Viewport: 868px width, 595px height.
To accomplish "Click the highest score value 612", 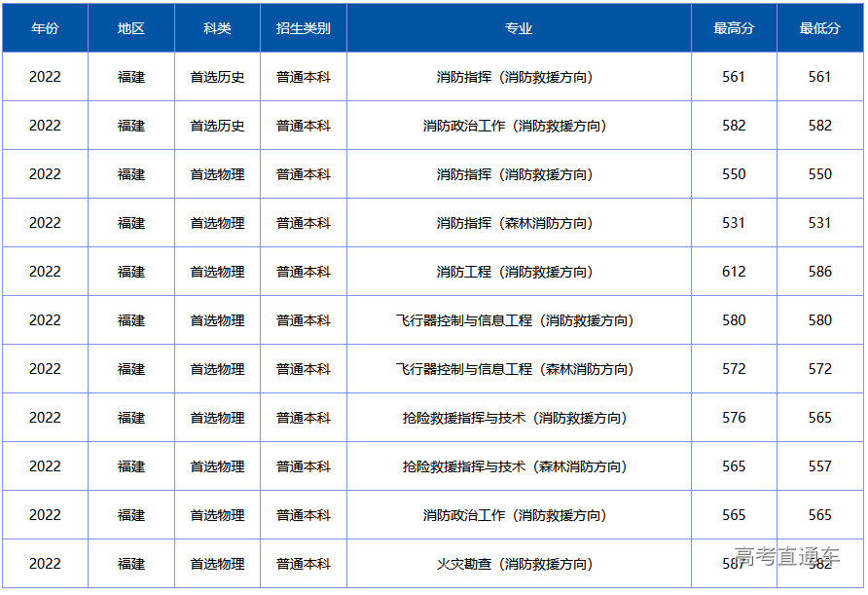I will click(734, 272).
